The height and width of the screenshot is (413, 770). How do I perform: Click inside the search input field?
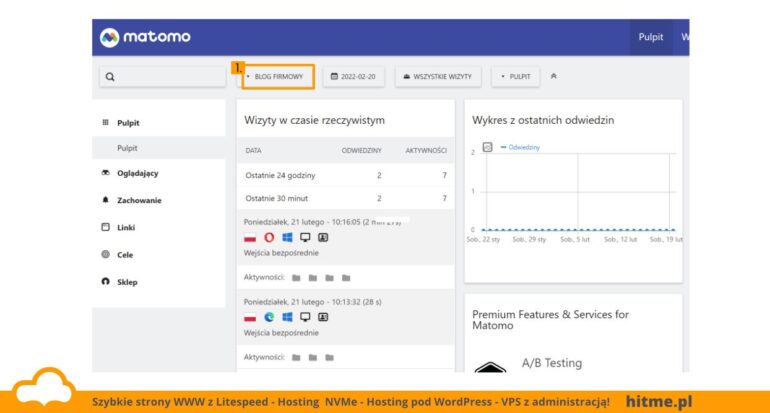coord(163,77)
